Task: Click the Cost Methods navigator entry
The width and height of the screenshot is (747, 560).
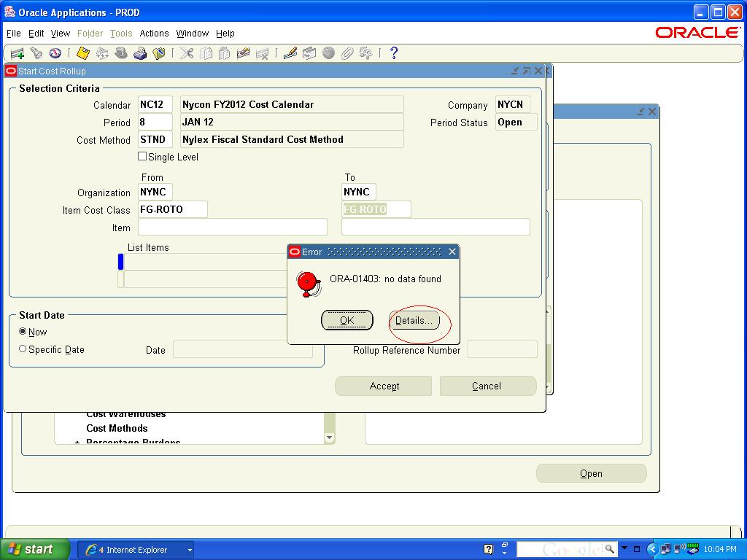Action: [117, 429]
